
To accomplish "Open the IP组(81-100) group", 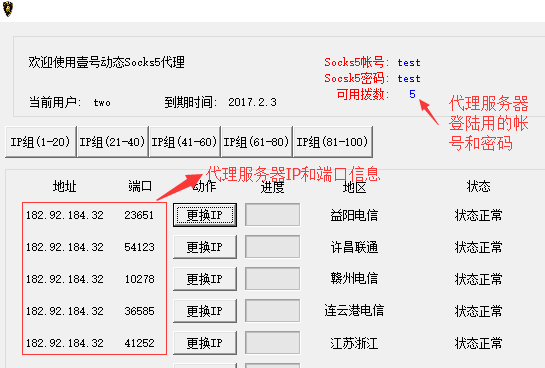I will (332, 142).
